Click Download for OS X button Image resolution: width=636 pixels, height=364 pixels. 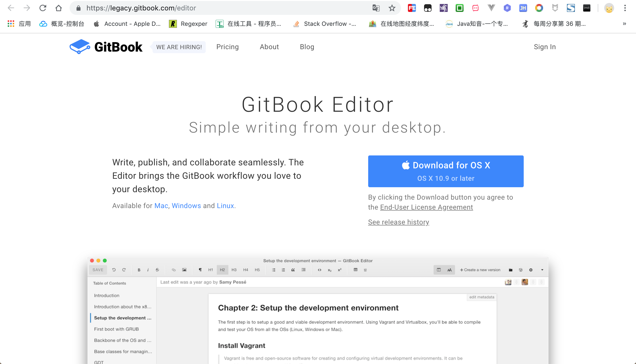click(x=445, y=171)
